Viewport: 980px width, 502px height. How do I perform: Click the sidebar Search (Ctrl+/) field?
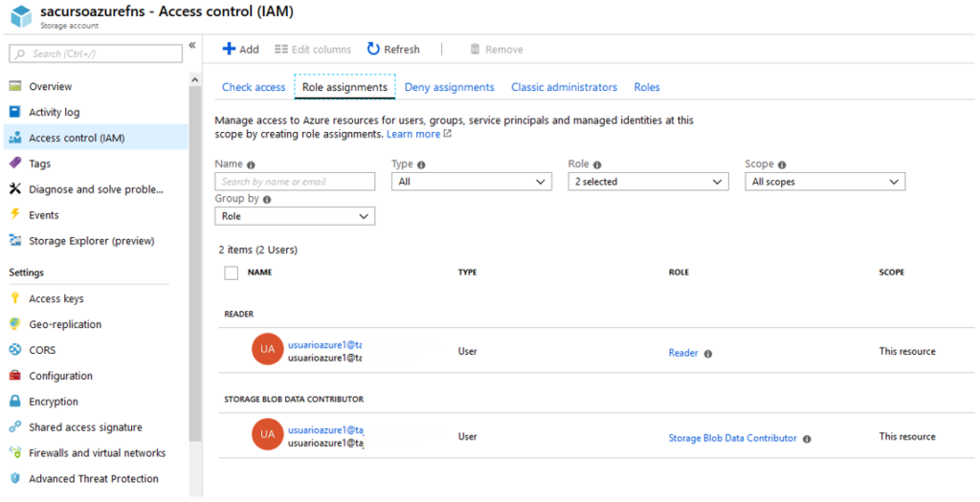pos(96,54)
